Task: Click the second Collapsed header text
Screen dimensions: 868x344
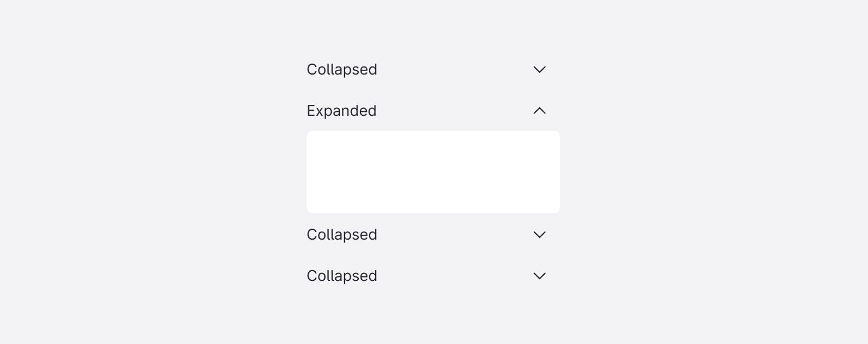Action: tap(342, 234)
